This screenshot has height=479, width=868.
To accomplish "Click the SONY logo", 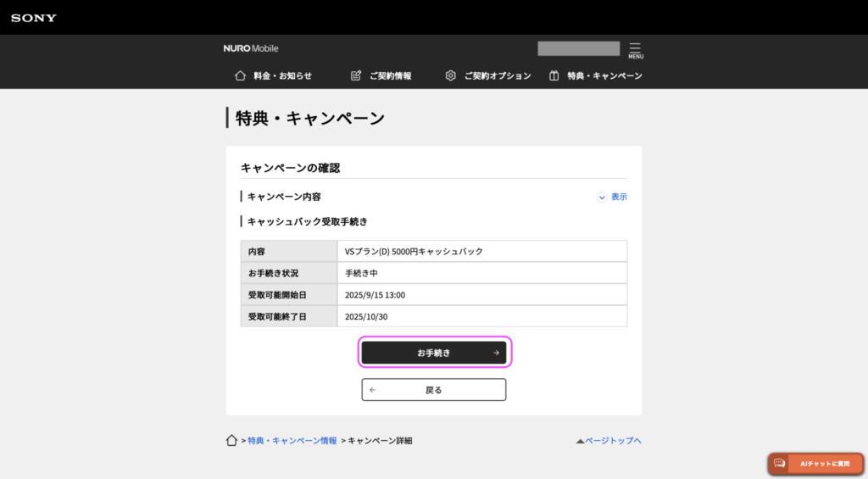I will 34,17.
